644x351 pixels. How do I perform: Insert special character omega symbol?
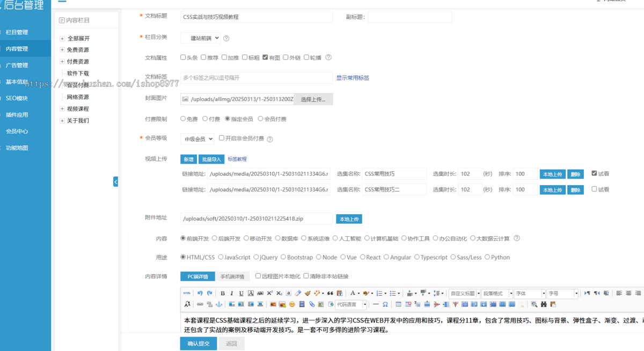(385, 304)
